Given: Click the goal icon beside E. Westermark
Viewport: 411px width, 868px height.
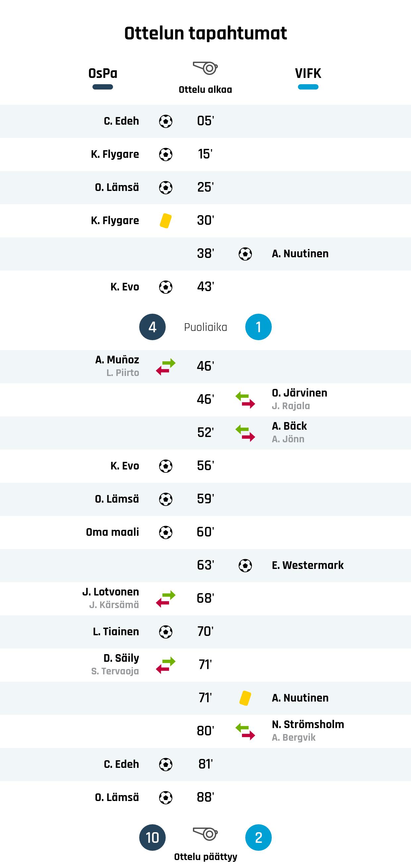Looking at the screenshot, I should [x=245, y=565].
